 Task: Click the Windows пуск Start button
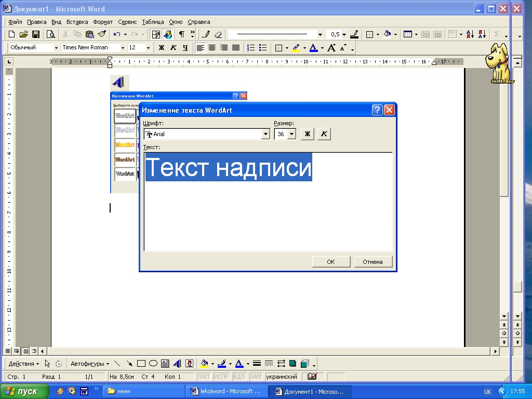point(24,391)
